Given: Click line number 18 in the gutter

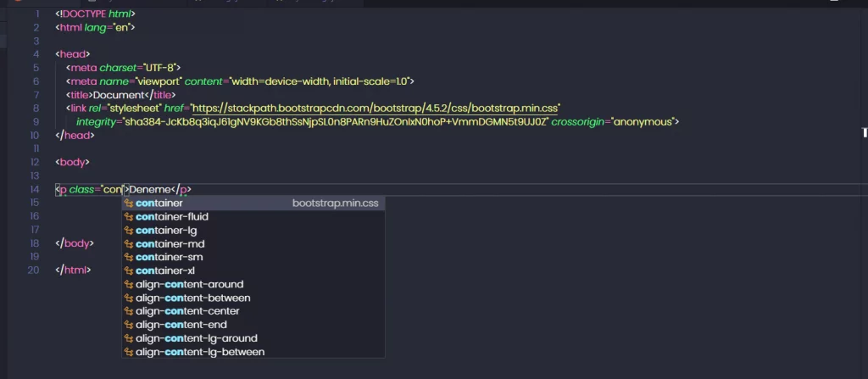Looking at the screenshot, I should click(34, 243).
